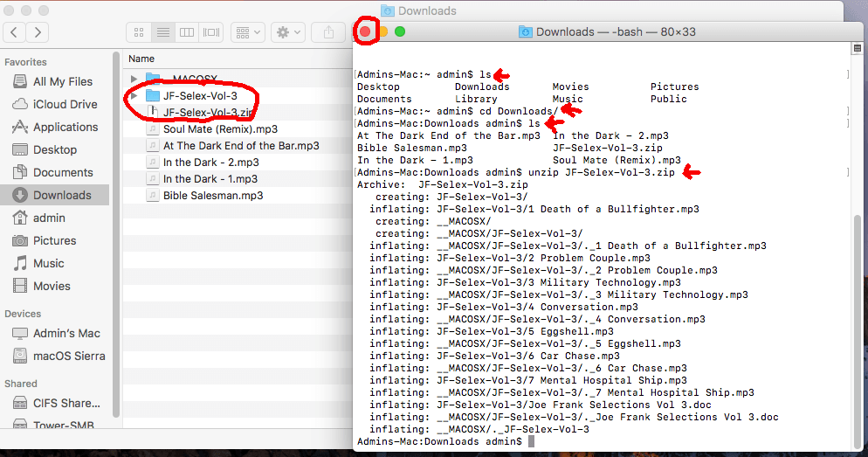Select the JF-Selex-Vol-3 folder
This screenshot has width=868, height=457.
[x=200, y=96]
